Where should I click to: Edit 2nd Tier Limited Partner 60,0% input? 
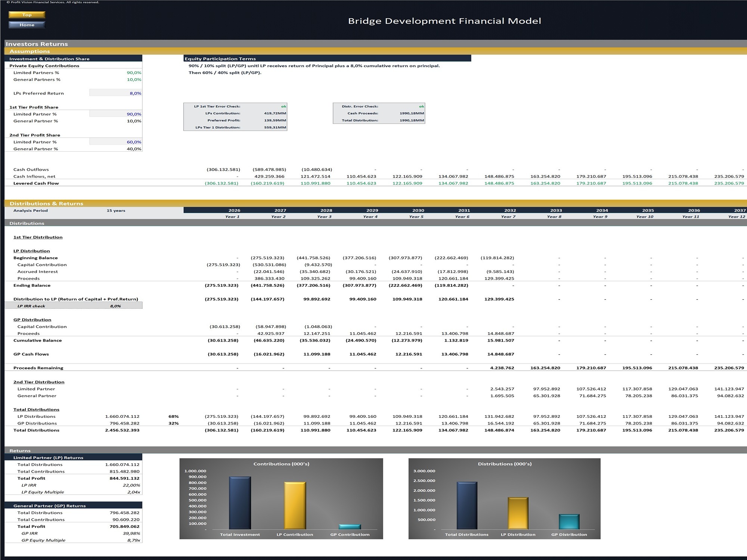tap(116, 142)
